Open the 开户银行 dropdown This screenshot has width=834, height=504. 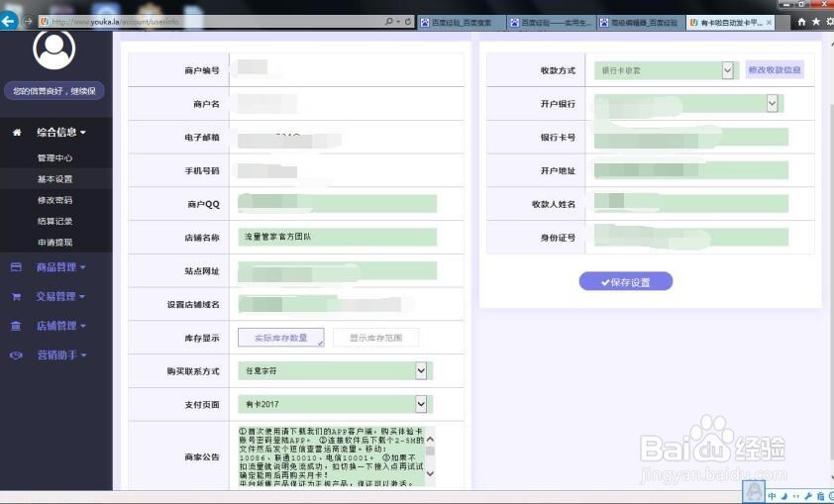(688, 104)
